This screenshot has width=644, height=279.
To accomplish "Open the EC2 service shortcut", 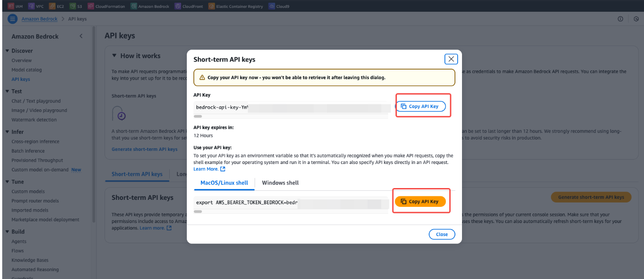I will point(56,6).
